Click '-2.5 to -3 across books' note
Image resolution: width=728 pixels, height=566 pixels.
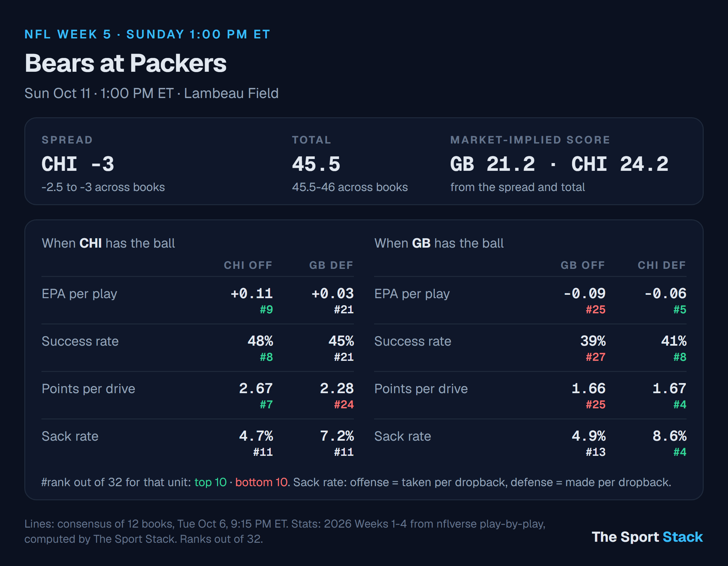103,187
